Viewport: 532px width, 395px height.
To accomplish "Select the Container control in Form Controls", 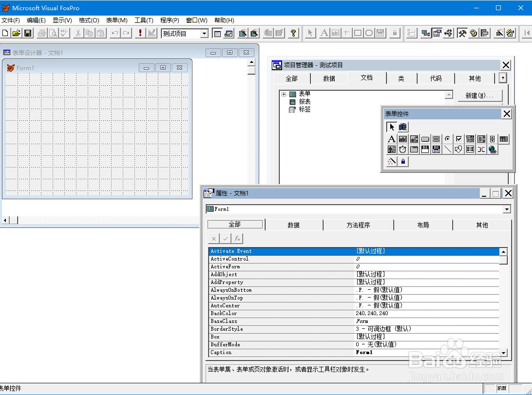I will 470,150.
